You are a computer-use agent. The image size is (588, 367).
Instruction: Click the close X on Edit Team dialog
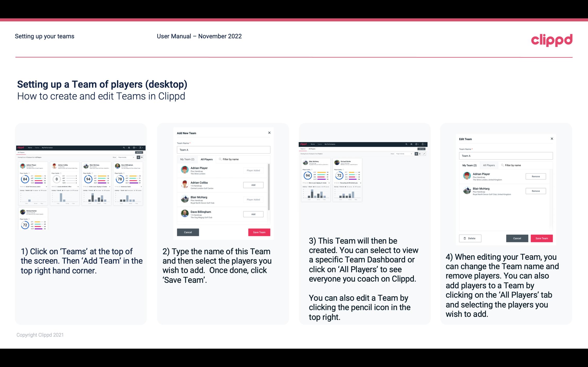point(552,139)
